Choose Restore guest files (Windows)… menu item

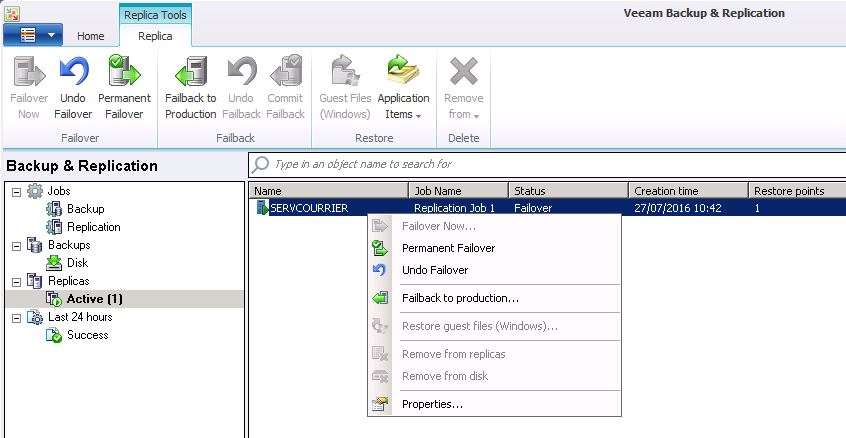494,326
